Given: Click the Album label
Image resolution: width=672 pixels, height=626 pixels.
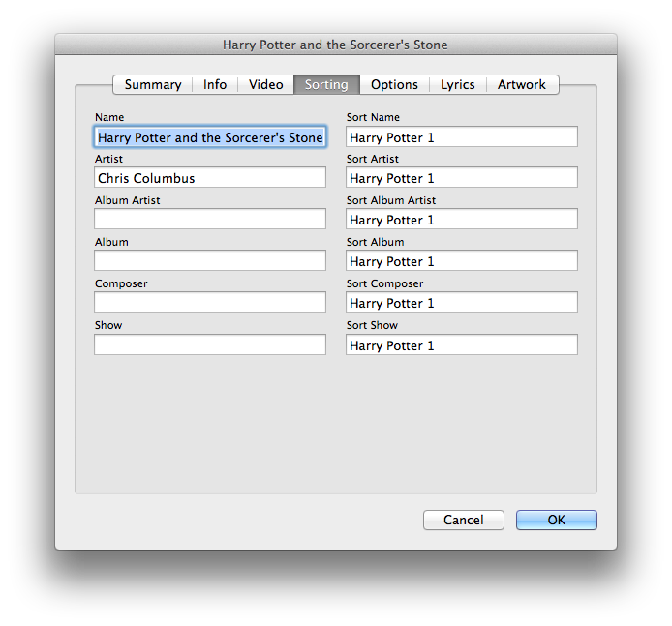Looking at the screenshot, I should [111, 242].
